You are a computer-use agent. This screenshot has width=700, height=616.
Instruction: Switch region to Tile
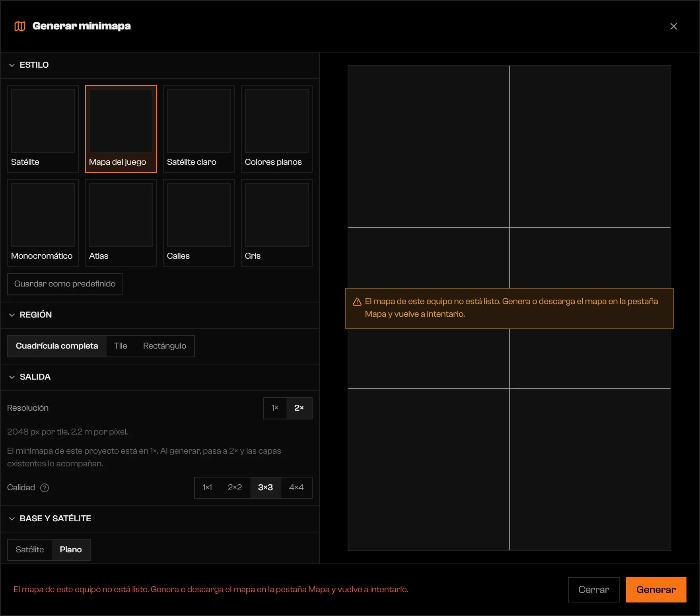tap(121, 346)
